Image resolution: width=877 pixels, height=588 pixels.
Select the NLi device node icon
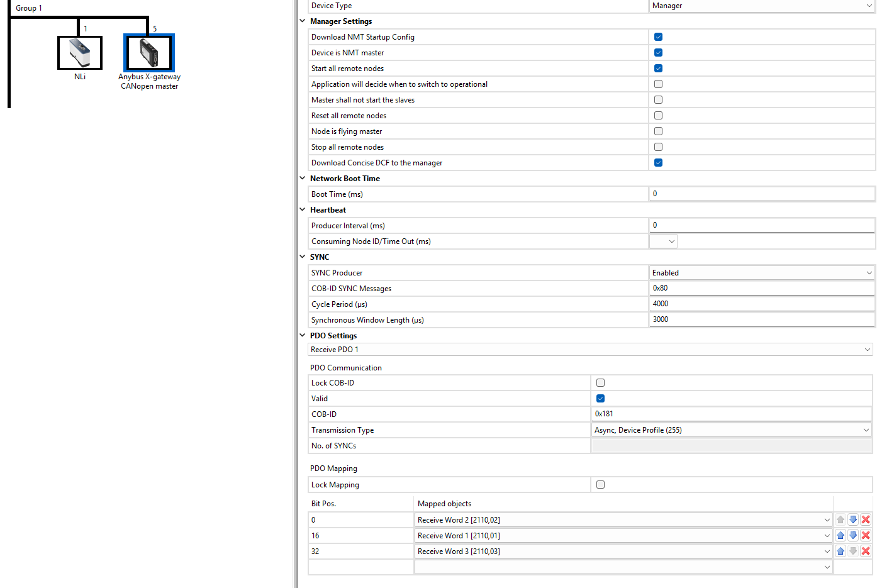(80, 53)
